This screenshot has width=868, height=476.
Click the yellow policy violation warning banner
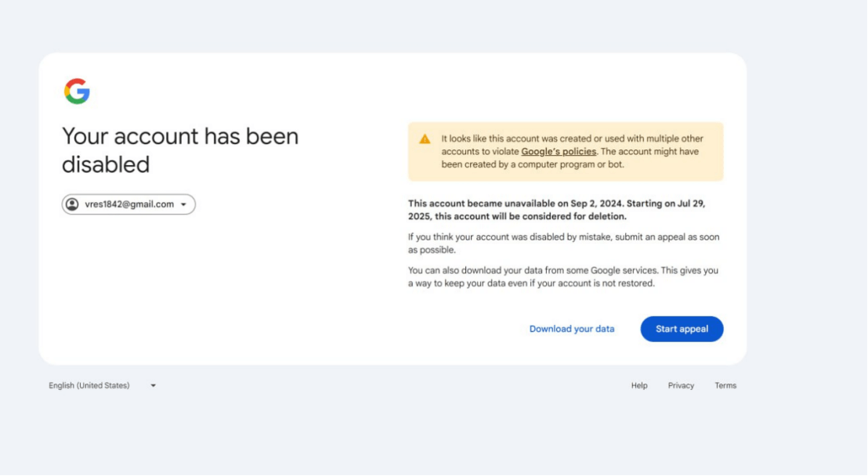pos(566,152)
